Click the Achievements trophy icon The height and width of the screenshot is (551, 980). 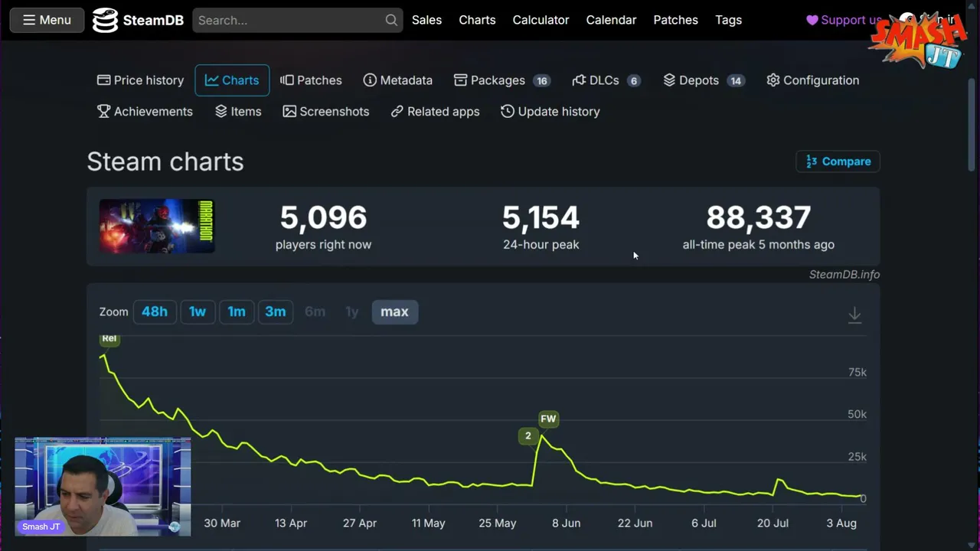(x=103, y=112)
